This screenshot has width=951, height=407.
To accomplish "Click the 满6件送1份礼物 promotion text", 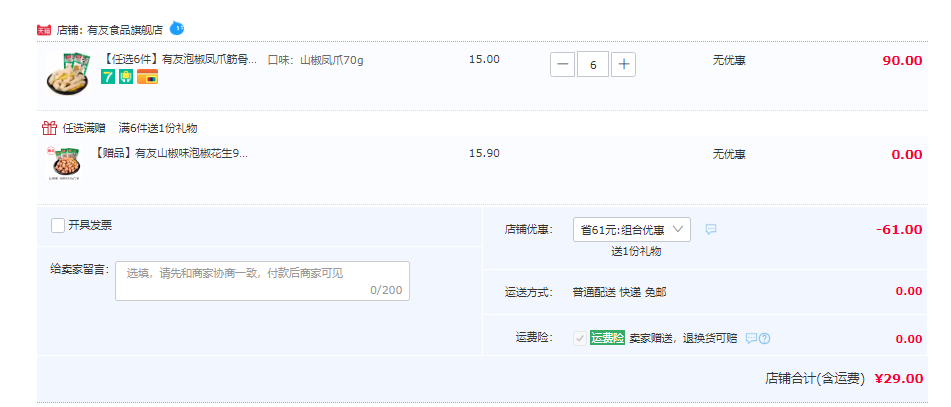I will 158,128.
